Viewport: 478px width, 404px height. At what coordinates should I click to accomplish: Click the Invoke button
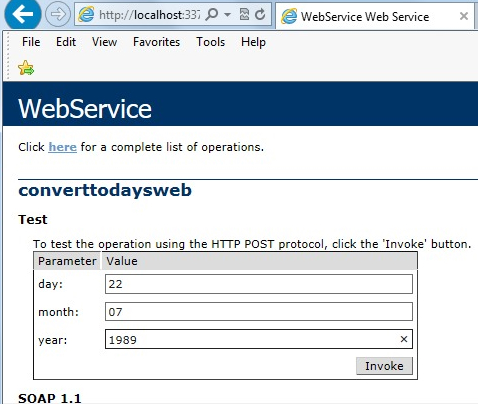[x=384, y=366]
